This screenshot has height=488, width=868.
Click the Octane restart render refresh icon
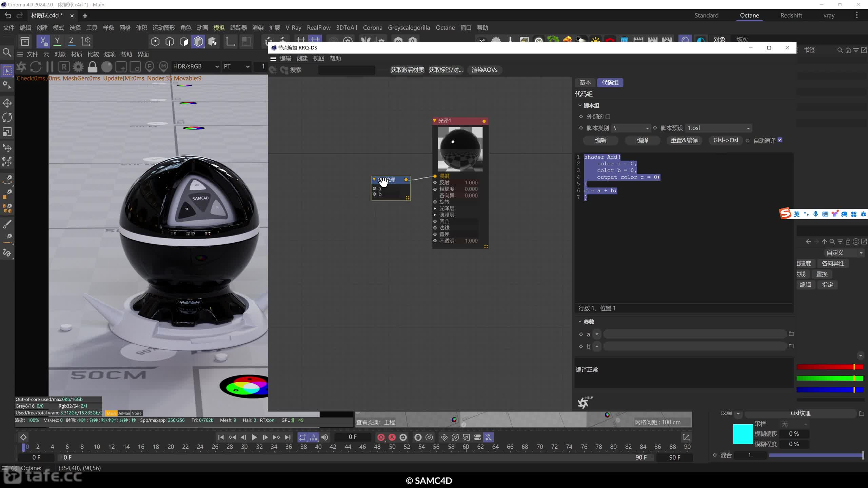[36, 67]
